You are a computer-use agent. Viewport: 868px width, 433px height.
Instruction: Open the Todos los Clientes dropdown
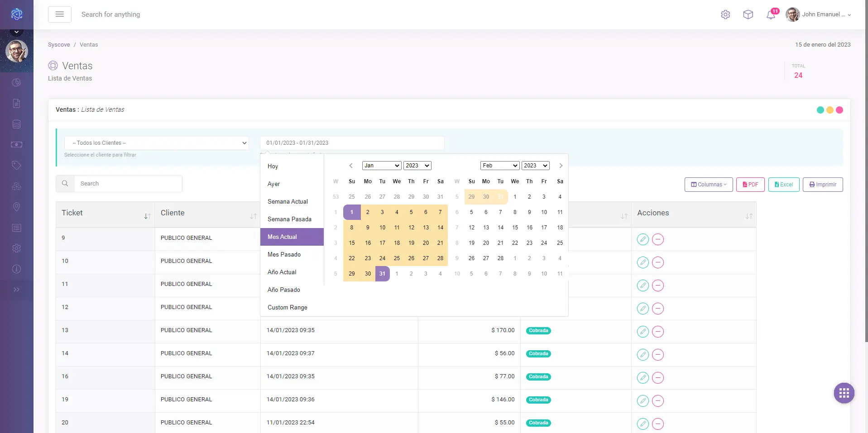point(156,143)
